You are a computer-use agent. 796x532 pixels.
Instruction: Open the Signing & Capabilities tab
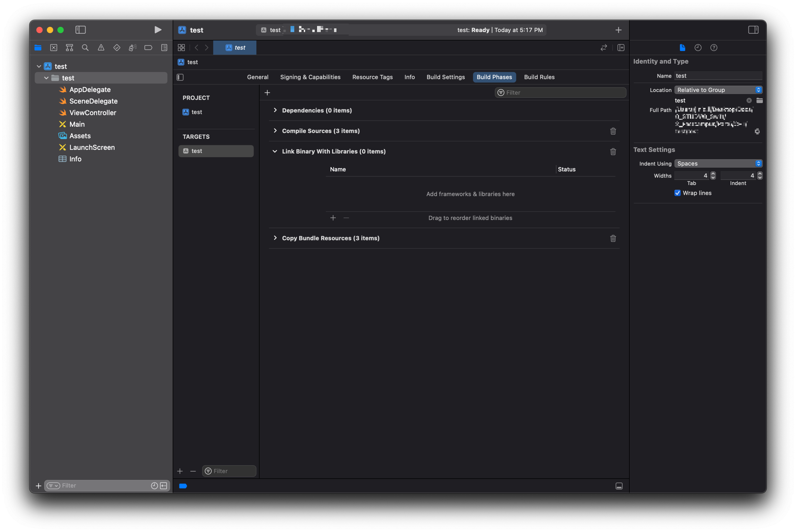[x=310, y=77]
